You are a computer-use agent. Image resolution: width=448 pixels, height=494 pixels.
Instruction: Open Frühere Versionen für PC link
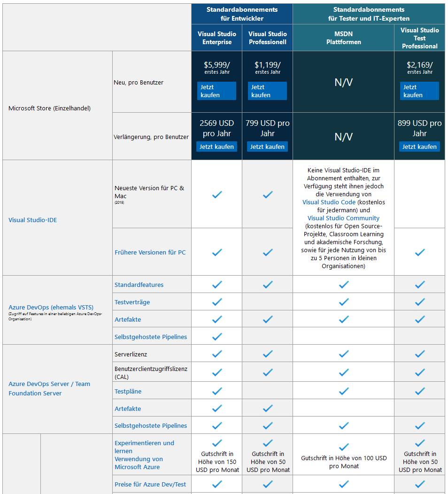(x=150, y=252)
